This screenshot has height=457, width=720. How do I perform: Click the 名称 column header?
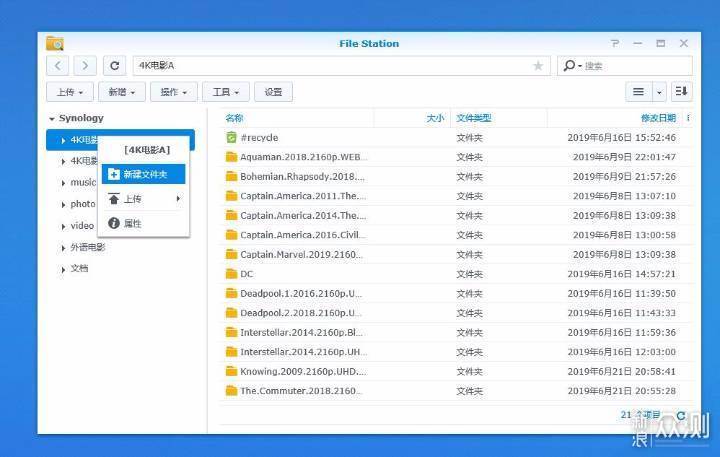pos(235,118)
